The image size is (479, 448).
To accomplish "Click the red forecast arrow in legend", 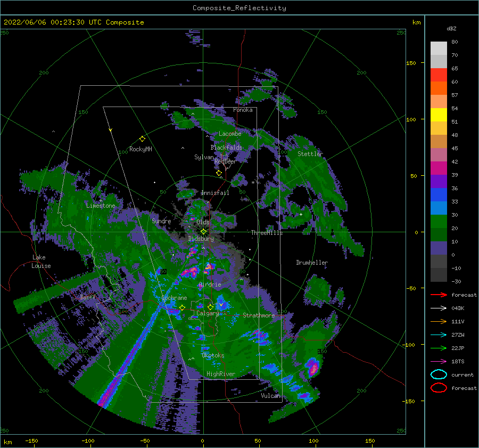I will [x=439, y=295].
